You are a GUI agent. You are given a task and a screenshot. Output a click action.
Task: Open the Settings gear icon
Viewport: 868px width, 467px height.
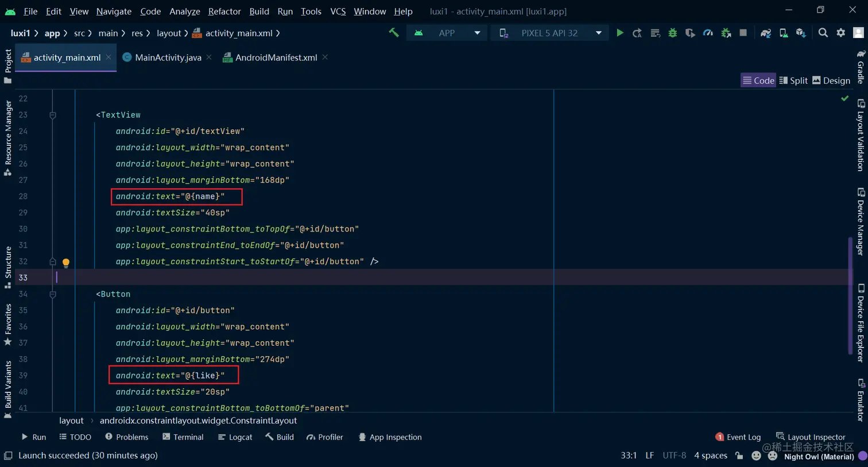(841, 33)
